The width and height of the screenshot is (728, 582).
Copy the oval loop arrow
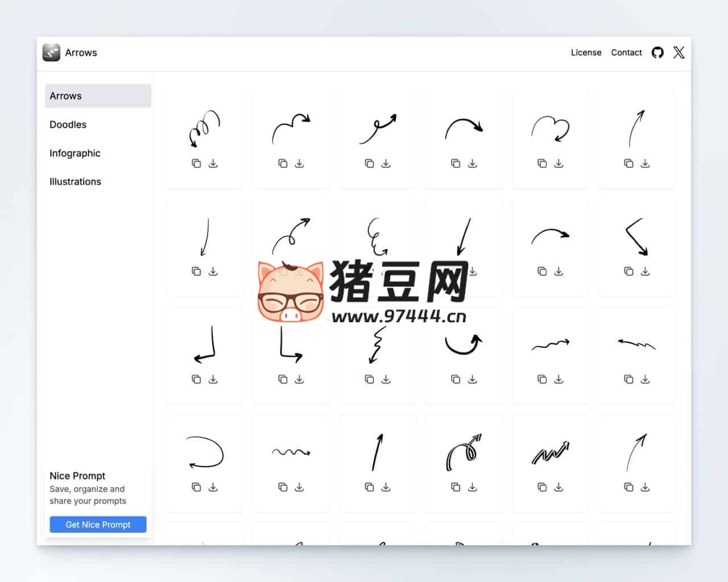(x=196, y=487)
